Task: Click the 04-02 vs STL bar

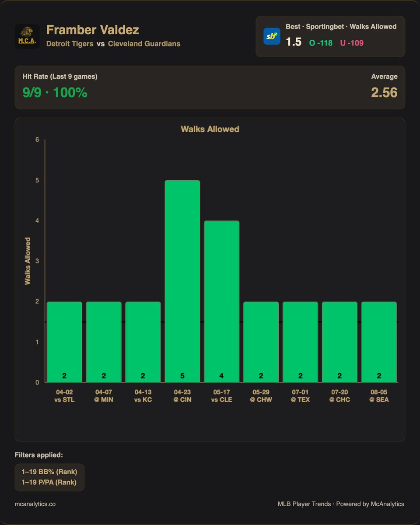Action: click(x=64, y=342)
